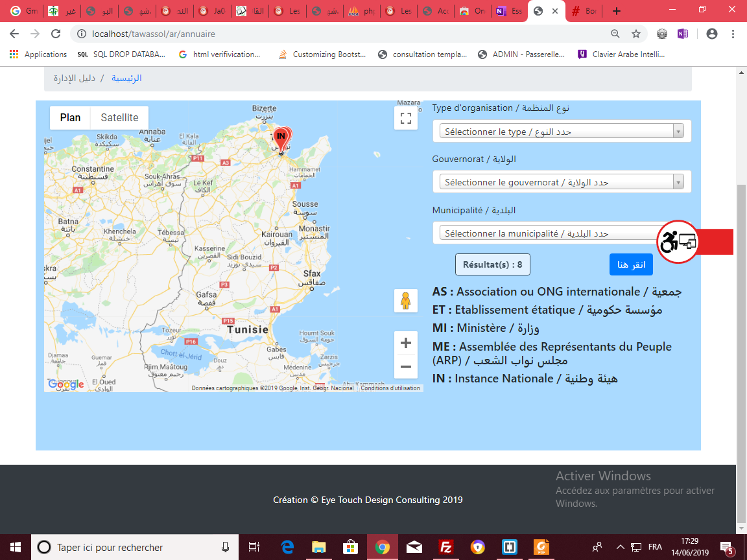This screenshot has height=560, width=747.
Task: Click the IN : Instance Nationale legend entry
Action: click(525, 379)
